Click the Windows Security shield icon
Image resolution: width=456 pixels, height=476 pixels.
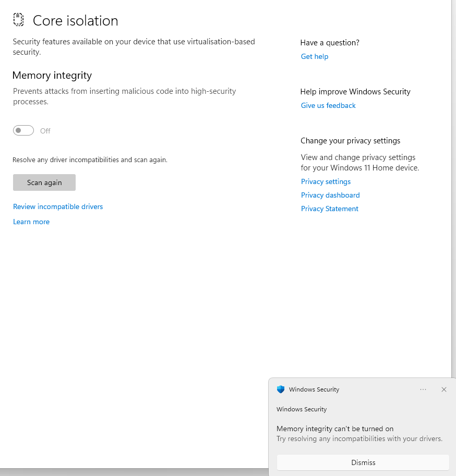[281, 389]
